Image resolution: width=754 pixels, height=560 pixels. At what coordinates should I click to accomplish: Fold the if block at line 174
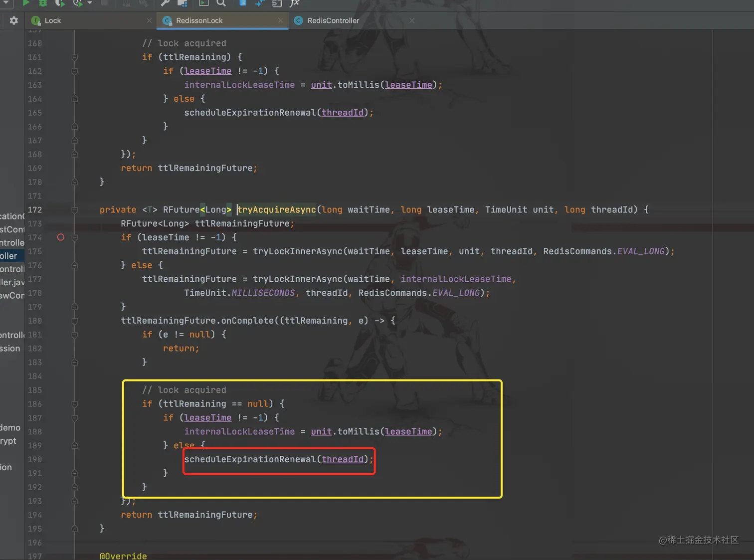(75, 237)
